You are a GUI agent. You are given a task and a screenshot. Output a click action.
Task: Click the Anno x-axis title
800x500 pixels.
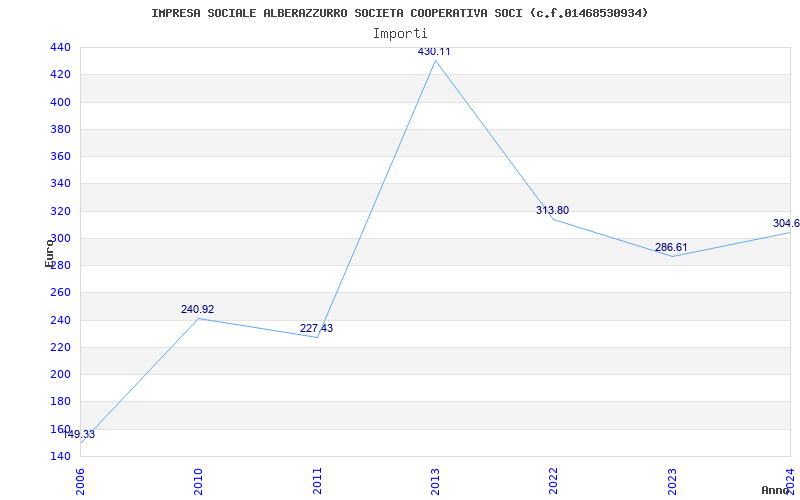tap(775, 490)
